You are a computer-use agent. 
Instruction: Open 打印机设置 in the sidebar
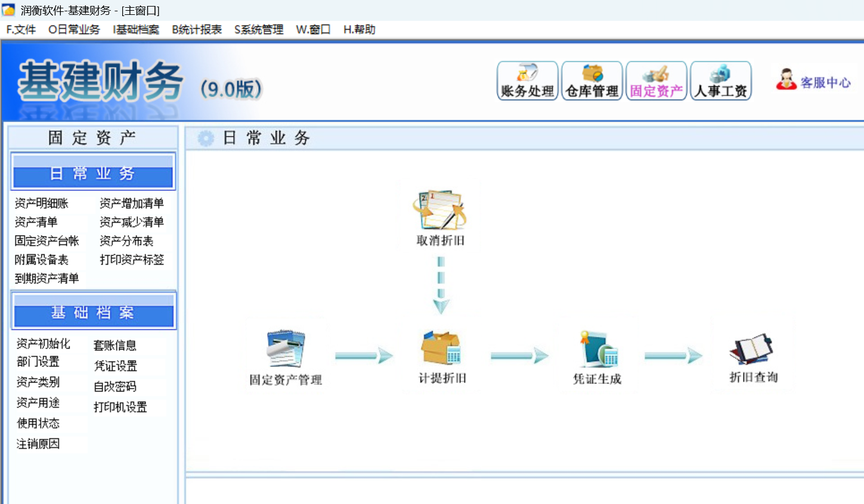click(x=120, y=407)
